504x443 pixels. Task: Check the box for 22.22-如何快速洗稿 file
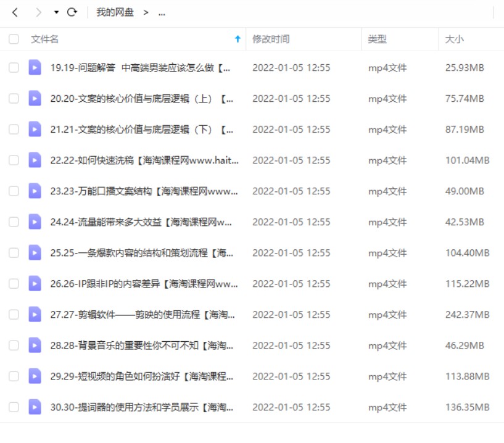[14, 160]
